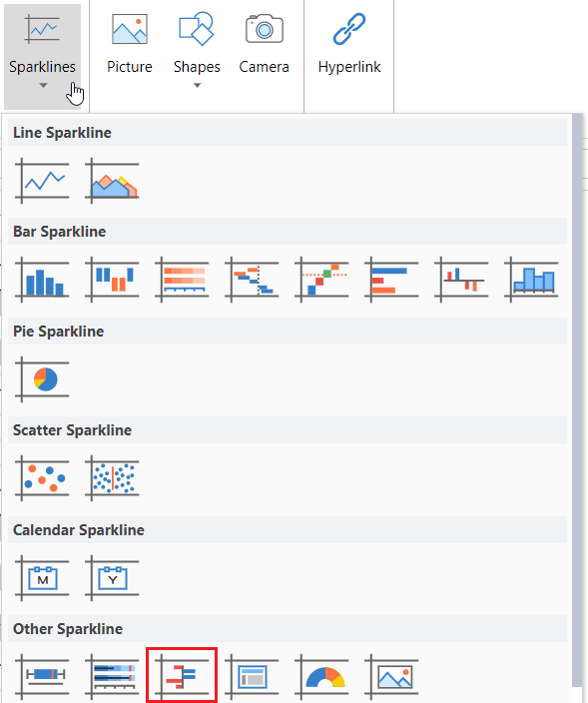Select the Line sparkline icon
Viewport: 588px width, 703px height.
click(x=42, y=181)
